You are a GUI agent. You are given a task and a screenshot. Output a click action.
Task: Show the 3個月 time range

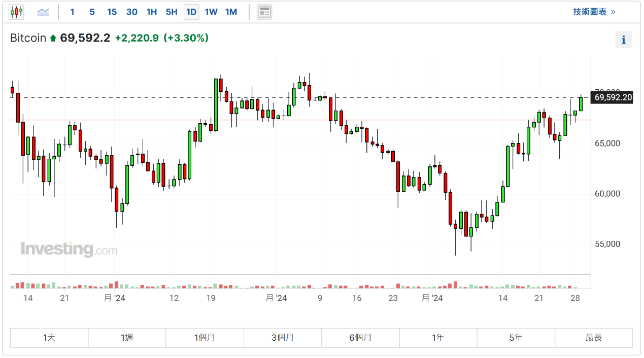pyautogui.click(x=283, y=337)
